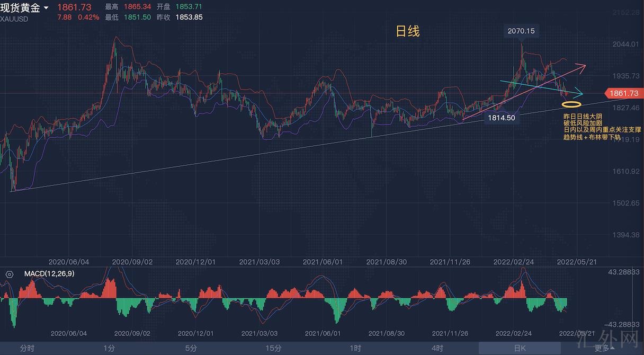Select the 1分 timeframe tab

[109, 348]
